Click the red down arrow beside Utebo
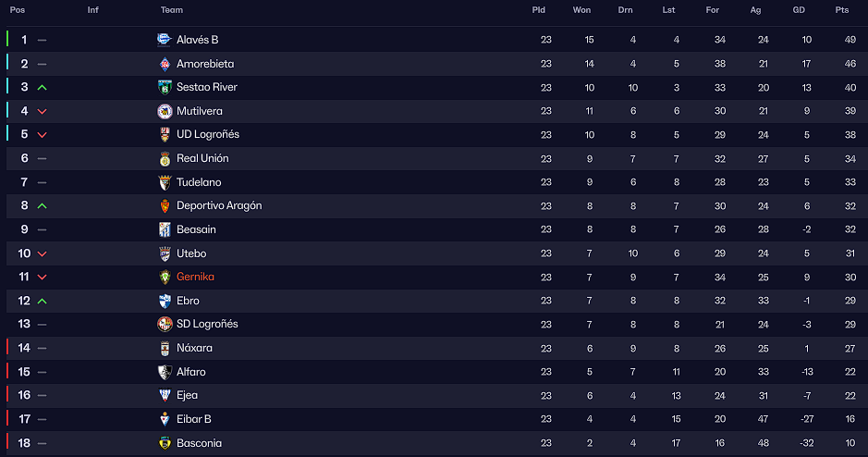 pos(43,253)
